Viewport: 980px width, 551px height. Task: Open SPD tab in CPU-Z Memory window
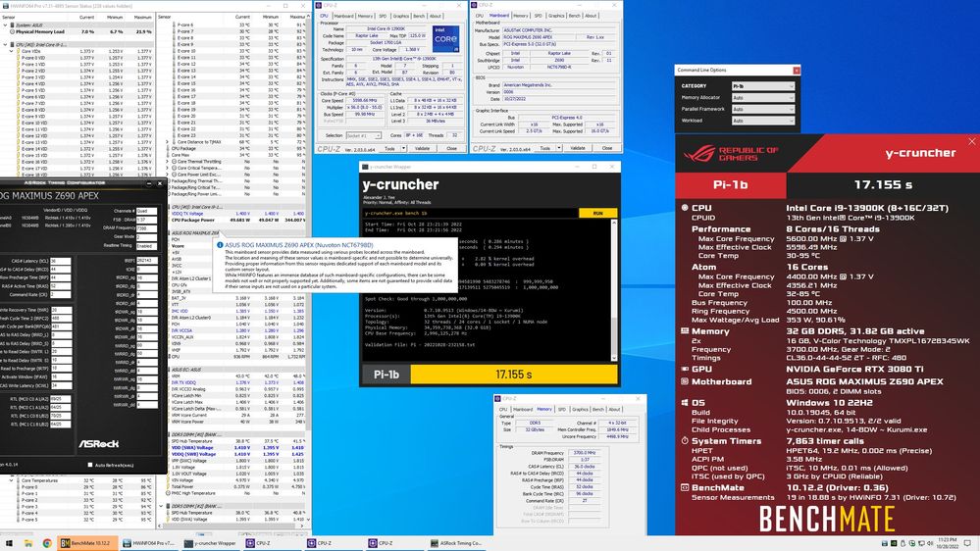coord(561,409)
